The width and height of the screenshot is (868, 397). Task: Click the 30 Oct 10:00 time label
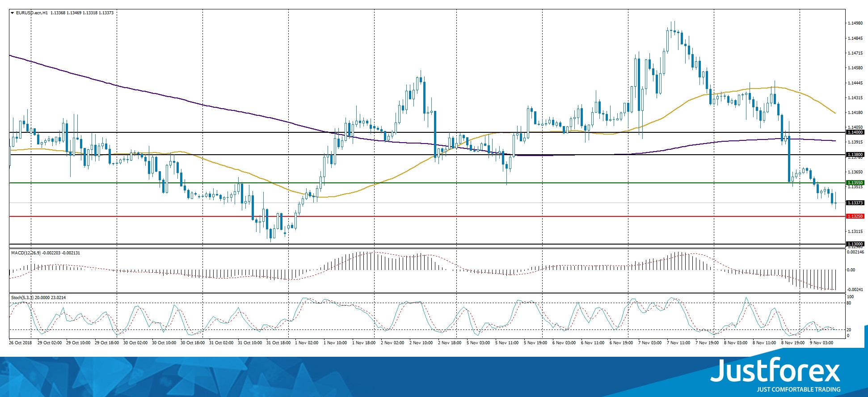click(x=164, y=343)
